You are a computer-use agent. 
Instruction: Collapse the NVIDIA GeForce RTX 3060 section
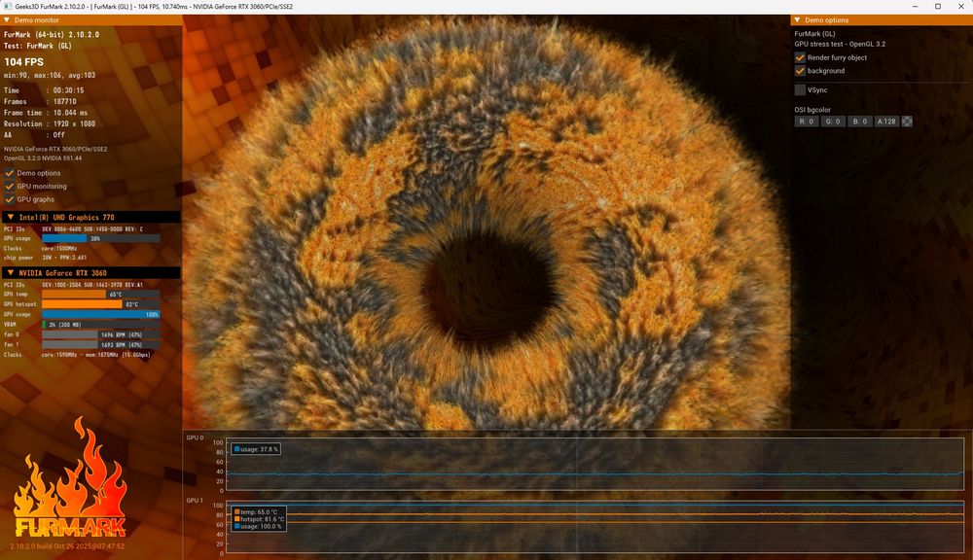(11, 273)
